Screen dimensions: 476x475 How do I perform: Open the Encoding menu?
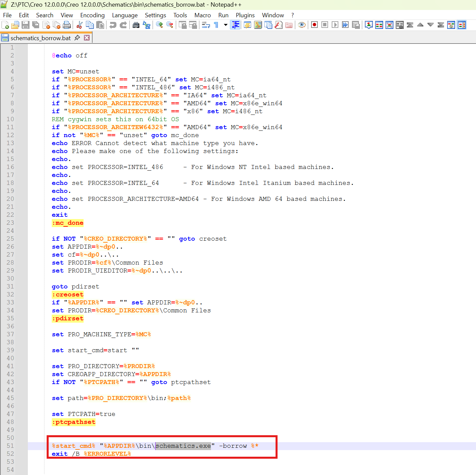(x=92, y=15)
